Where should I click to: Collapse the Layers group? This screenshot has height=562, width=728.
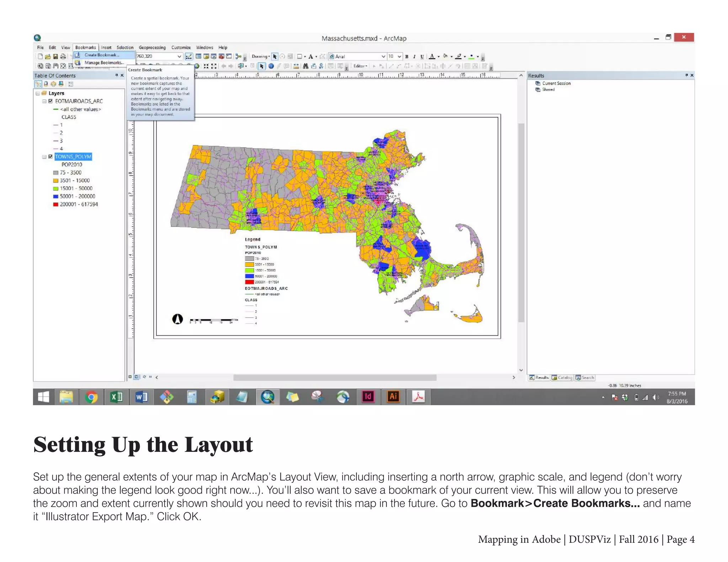pyautogui.click(x=38, y=93)
